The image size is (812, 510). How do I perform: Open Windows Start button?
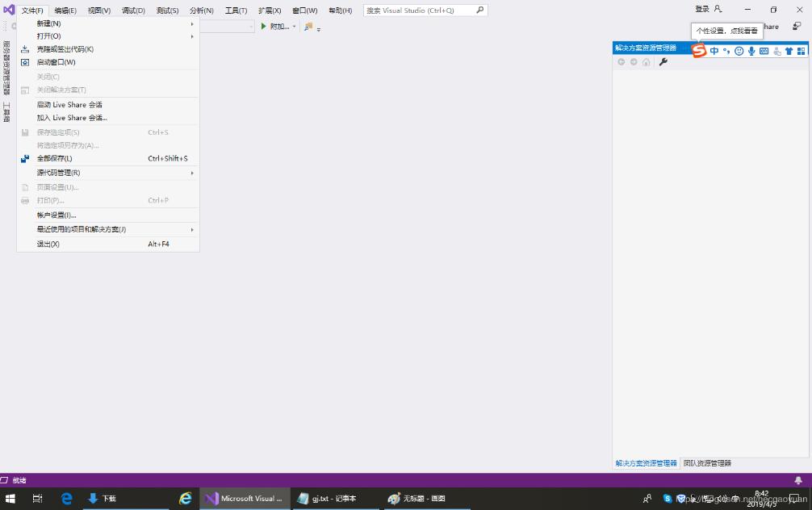point(10,499)
